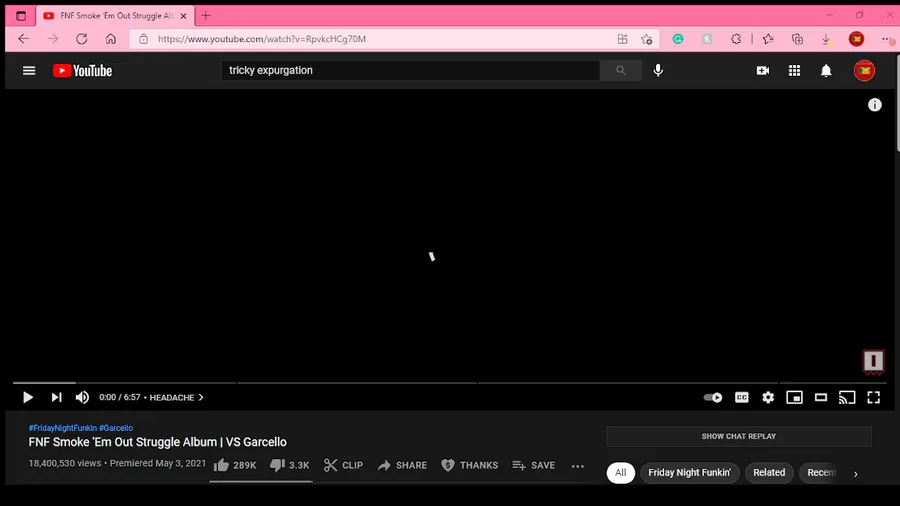Go back in the browser
Viewport: 900px width, 506px height.
point(24,39)
